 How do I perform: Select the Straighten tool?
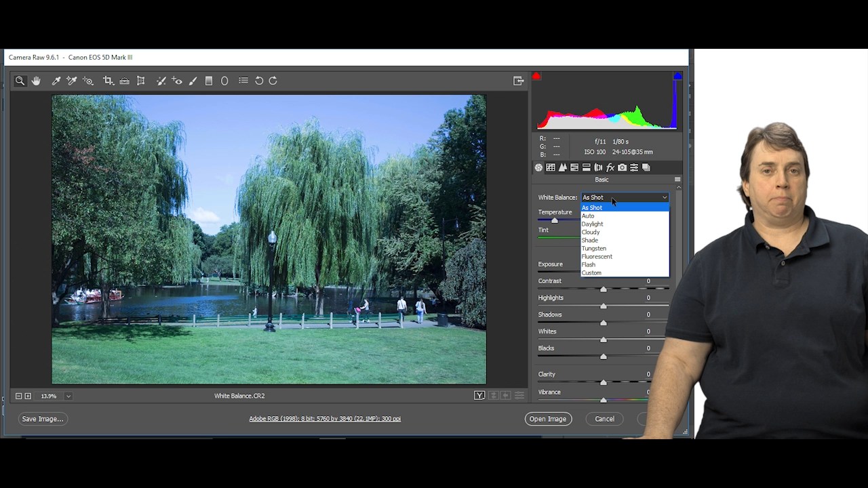(x=124, y=81)
